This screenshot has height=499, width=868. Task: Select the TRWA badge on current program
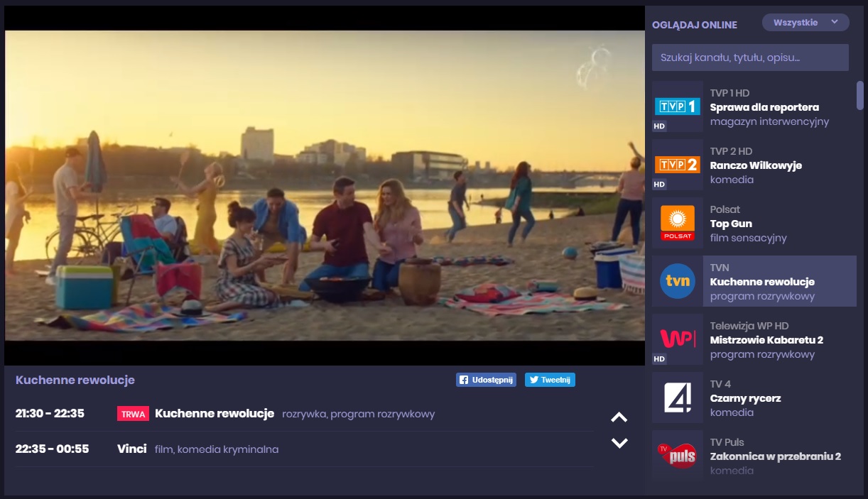(x=133, y=413)
